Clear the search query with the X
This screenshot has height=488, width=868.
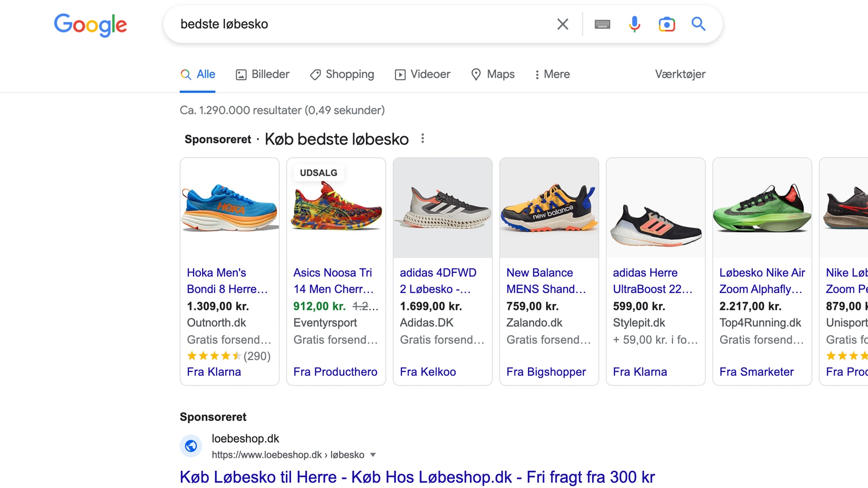(563, 24)
